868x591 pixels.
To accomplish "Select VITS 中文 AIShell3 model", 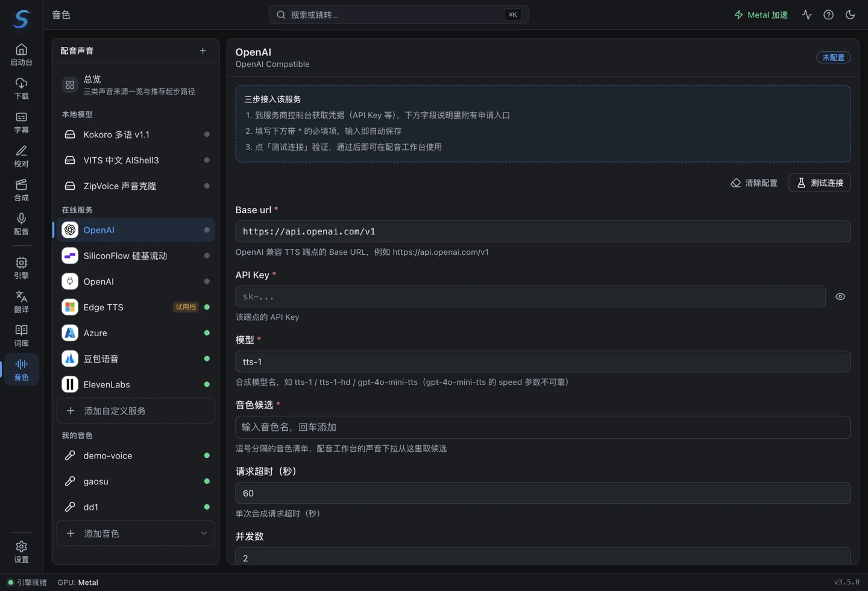I will tap(136, 160).
